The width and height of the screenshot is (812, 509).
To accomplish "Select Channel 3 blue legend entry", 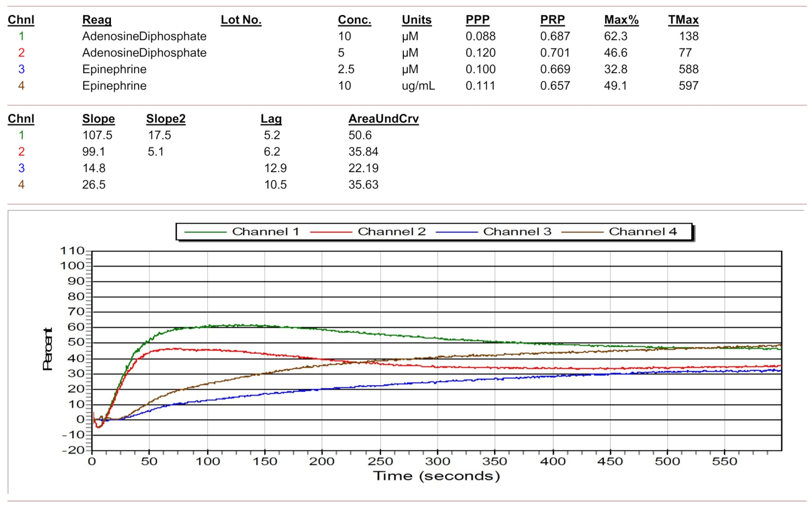I will 517,232.
